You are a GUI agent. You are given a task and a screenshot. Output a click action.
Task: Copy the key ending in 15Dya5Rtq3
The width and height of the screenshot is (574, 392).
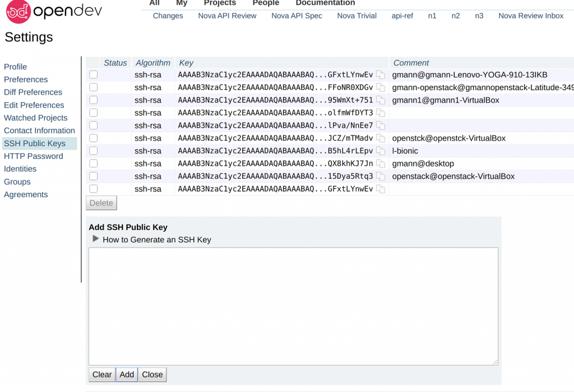381,176
